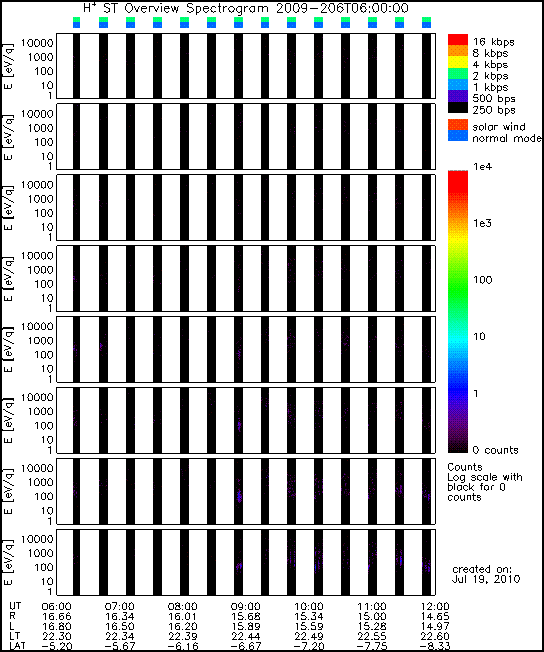The image size is (544, 652).
Task: Click the UT value 07:00
Action: (x=119, y=607)
